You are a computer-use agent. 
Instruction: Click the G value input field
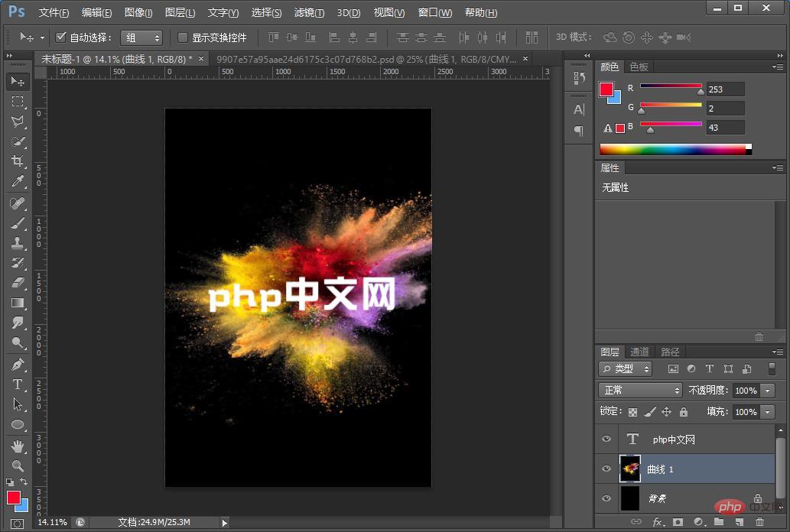point(725,109)
